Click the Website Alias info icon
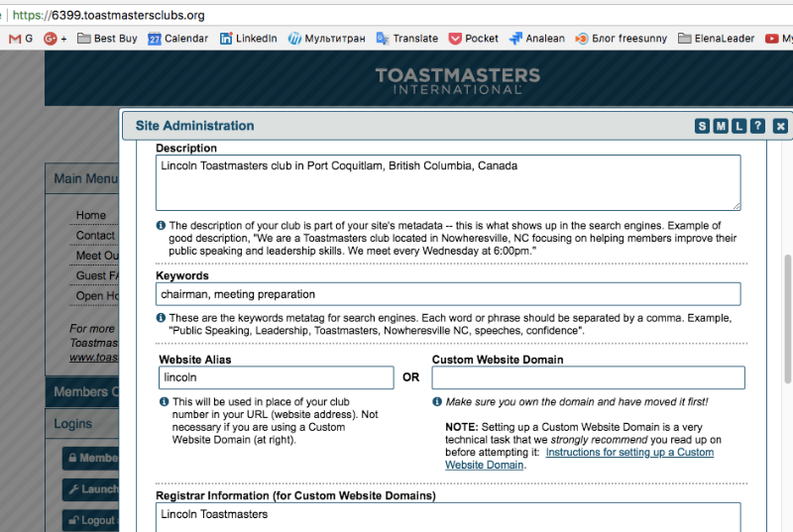 (x=164, y=401)
